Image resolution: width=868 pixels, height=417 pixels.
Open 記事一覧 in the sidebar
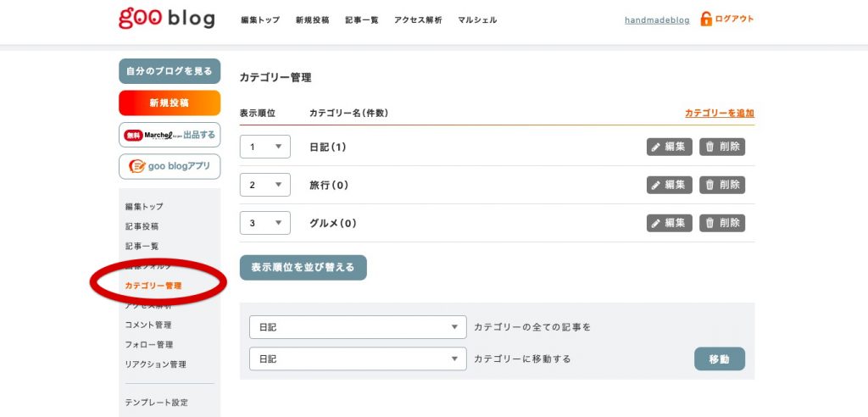pyautogui.click(x=142, y=246)
